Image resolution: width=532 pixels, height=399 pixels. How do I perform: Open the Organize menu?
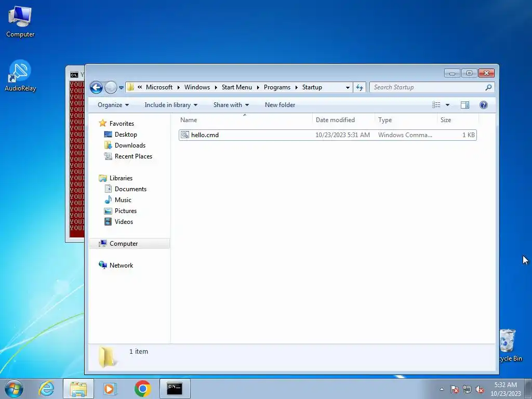pos(113,105)
